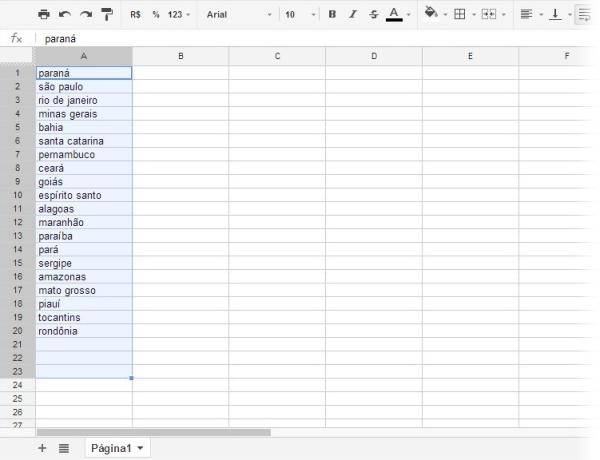Select the Paint format tool
600x460 pixels.
click(107, 15)
